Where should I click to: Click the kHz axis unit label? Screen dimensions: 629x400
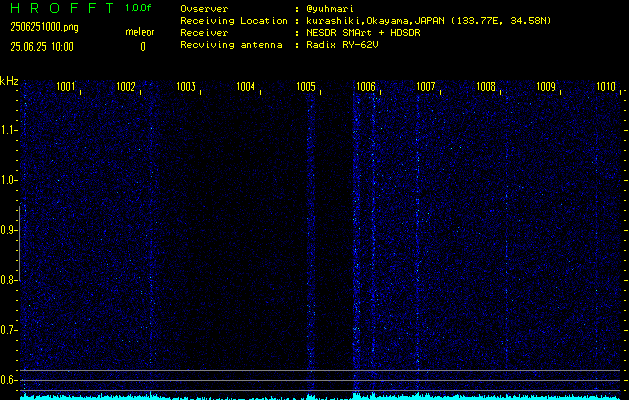coord(9,81)
